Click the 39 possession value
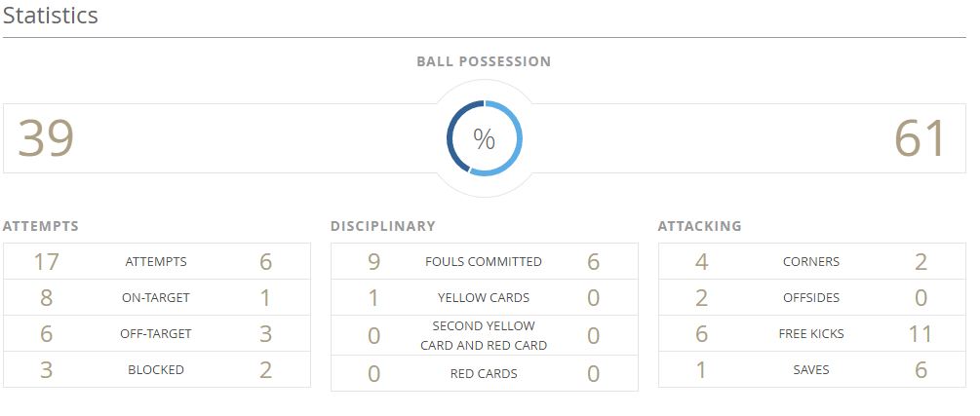980x416 pixels. coord(46,138)
